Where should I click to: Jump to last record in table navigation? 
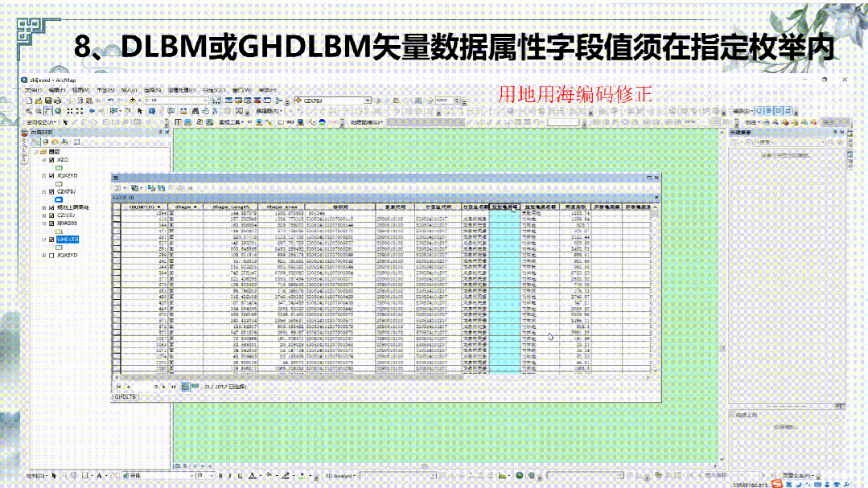pos(173,387)
